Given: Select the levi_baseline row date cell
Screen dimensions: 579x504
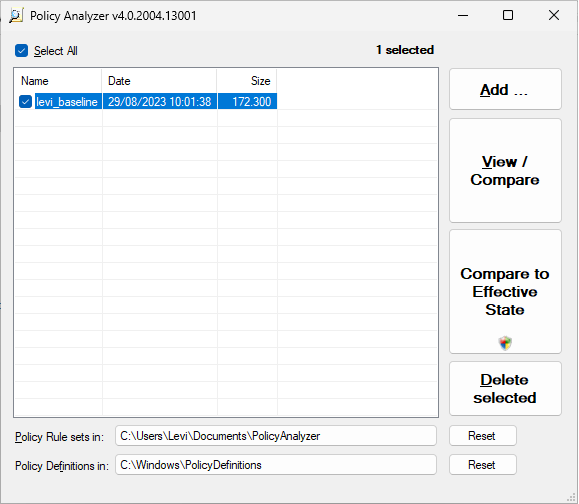Looking at the screenshot, I should coord(160,102).
